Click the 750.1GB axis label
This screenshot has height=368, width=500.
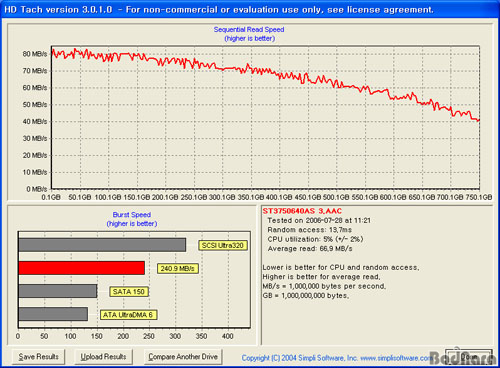pos(479,197)
